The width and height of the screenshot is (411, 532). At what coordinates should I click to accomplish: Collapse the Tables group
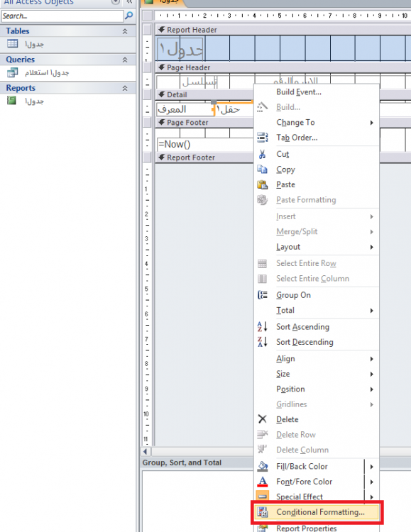125,31
